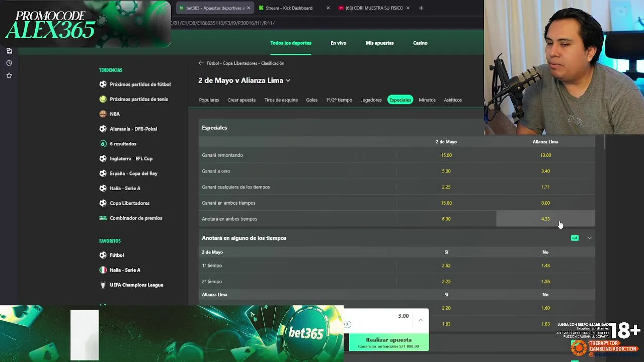644x362 pixels.
Task: Open Mis apuestas from top navigation
Action: (379, 43)
